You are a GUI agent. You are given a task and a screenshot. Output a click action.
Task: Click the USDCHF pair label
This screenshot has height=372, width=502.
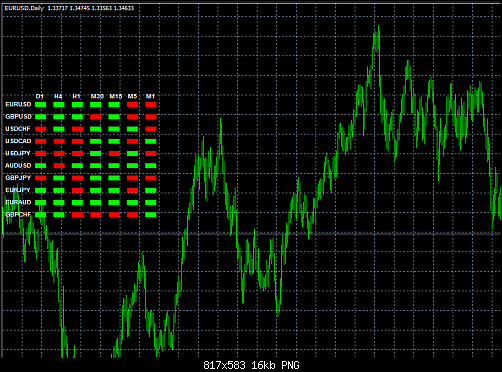tap(18, 129)
